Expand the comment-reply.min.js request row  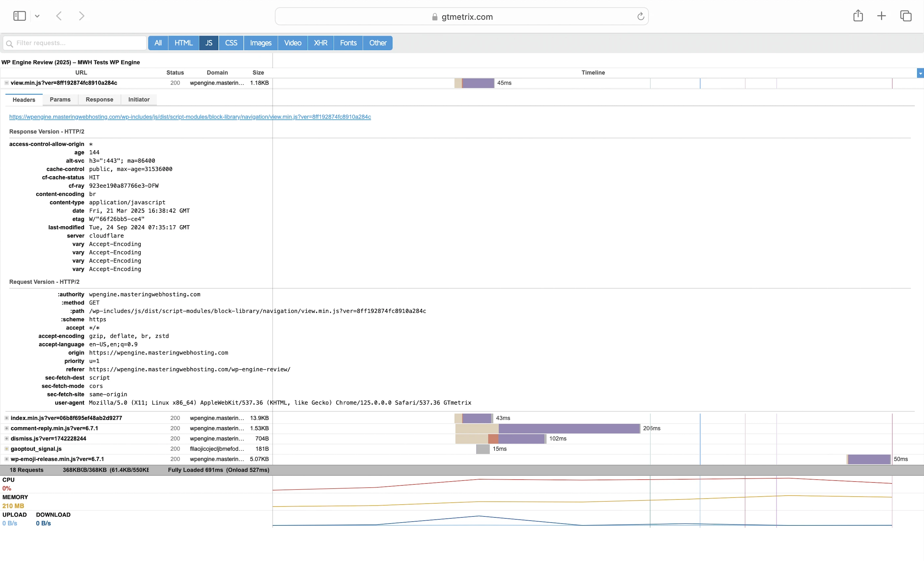tap(7, 428)
